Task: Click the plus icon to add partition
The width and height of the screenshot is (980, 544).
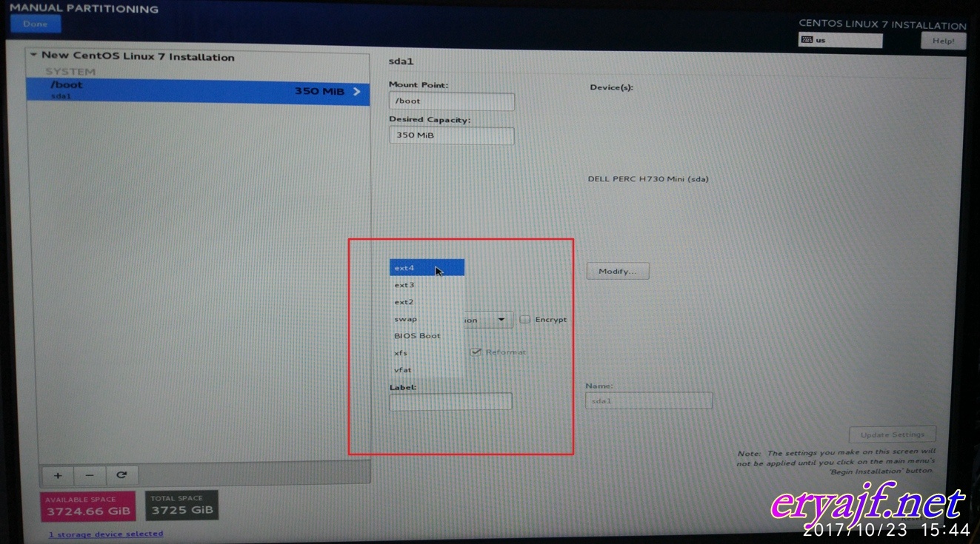Action: coord(58,475)
